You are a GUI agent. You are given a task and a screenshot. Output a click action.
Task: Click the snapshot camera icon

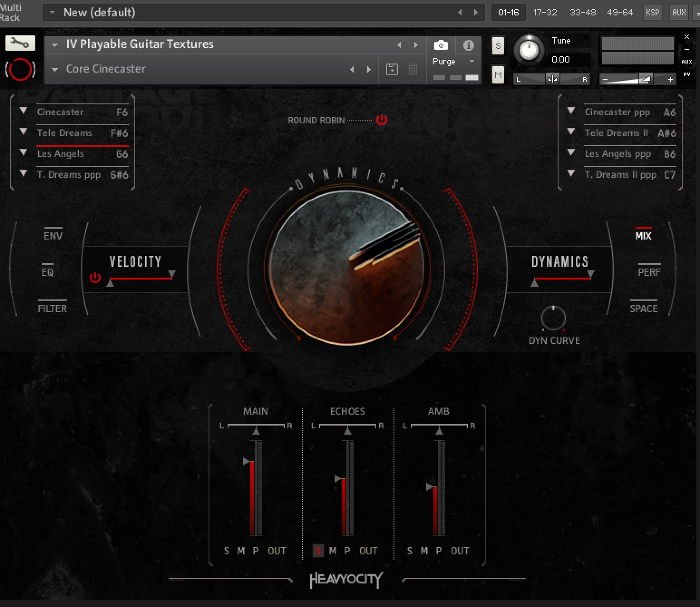[x=440, y=45]
